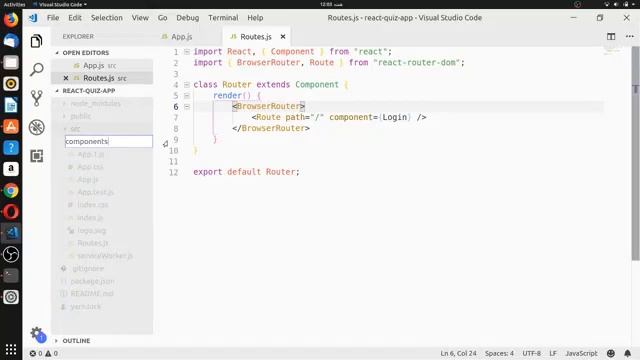Change line ending via LF status

[x=553, y=353]
